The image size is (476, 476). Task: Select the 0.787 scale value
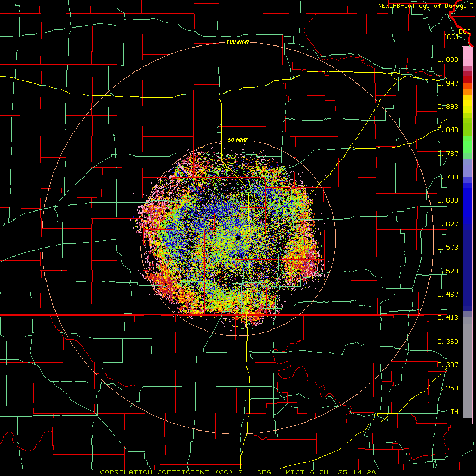[448, 153]
